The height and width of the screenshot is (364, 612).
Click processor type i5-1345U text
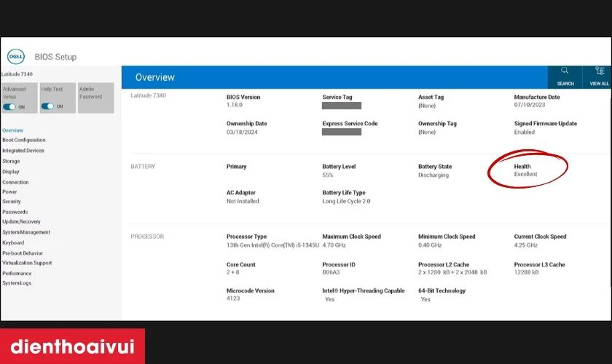(x=272, y=245)
